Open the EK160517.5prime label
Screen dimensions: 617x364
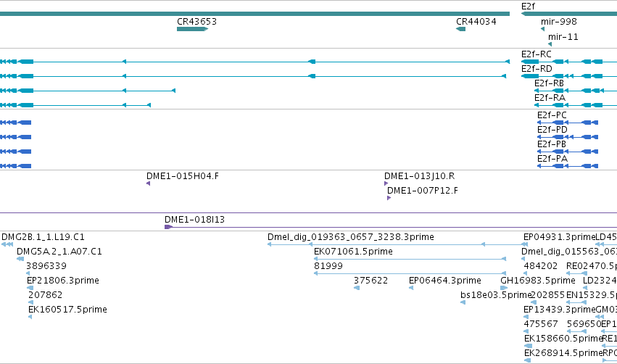pos(67,310)
